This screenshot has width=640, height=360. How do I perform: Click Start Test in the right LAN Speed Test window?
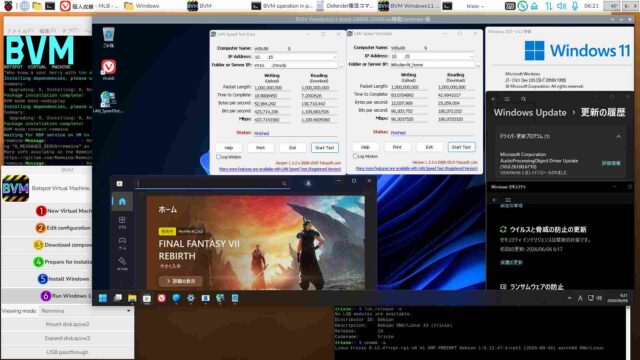pos(461,147)
